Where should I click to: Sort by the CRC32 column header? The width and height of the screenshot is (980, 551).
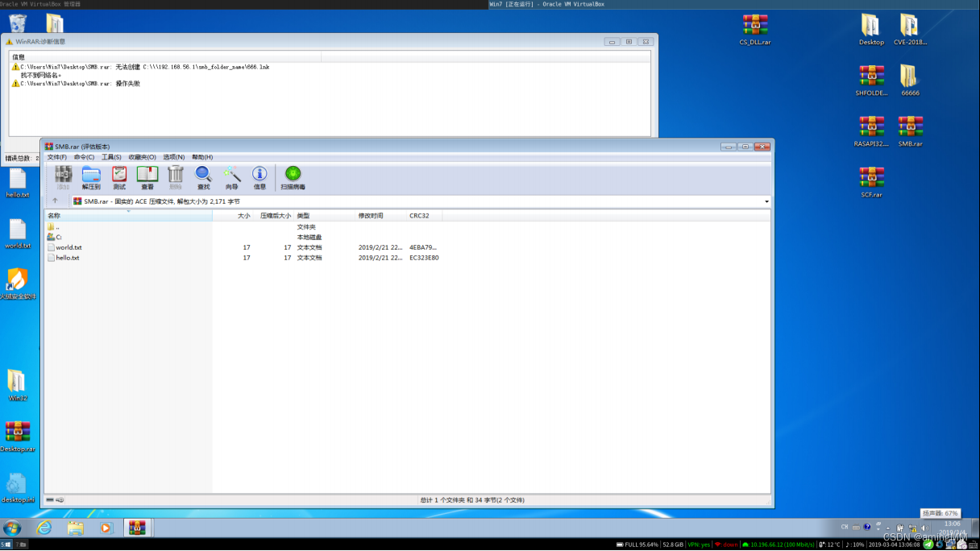(425, 216)
